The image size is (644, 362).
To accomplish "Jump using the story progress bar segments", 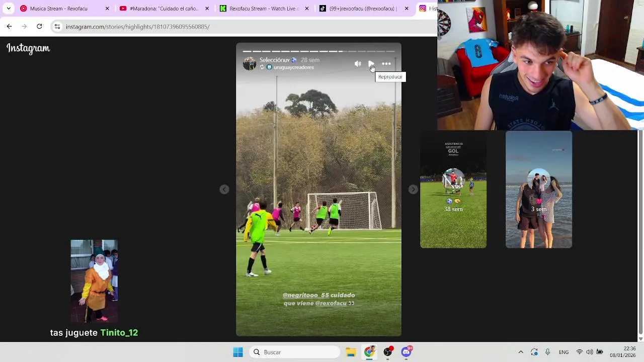I will click(318, 51).
